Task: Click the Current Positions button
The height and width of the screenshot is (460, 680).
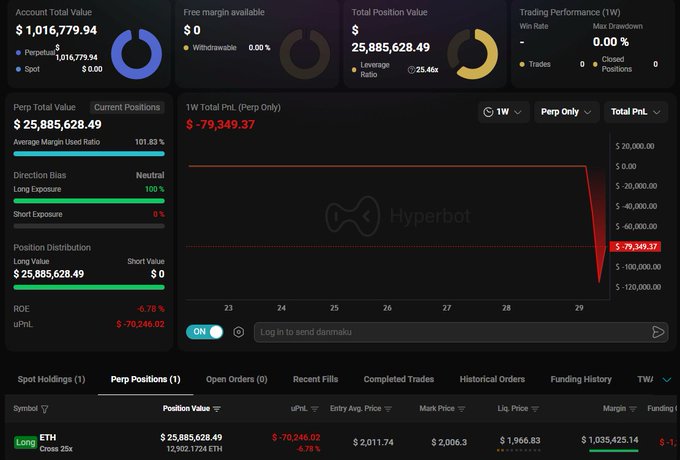Action: coord(127,108)
